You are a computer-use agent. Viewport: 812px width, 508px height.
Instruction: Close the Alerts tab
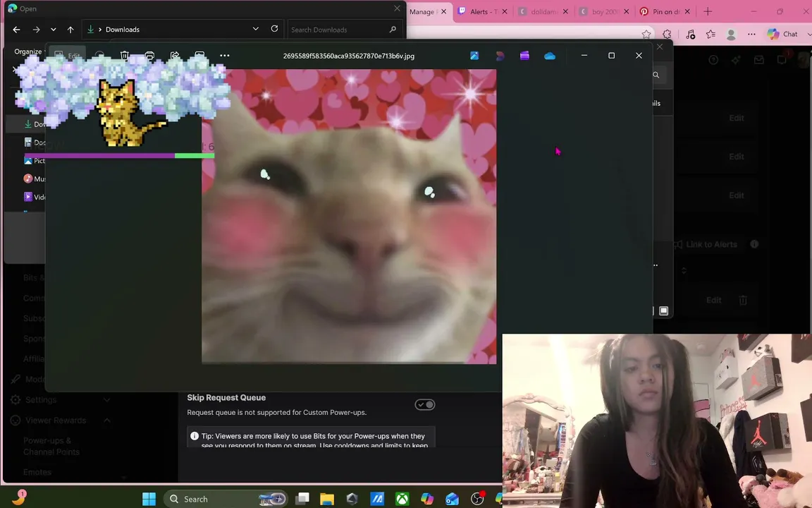[505, 11]
